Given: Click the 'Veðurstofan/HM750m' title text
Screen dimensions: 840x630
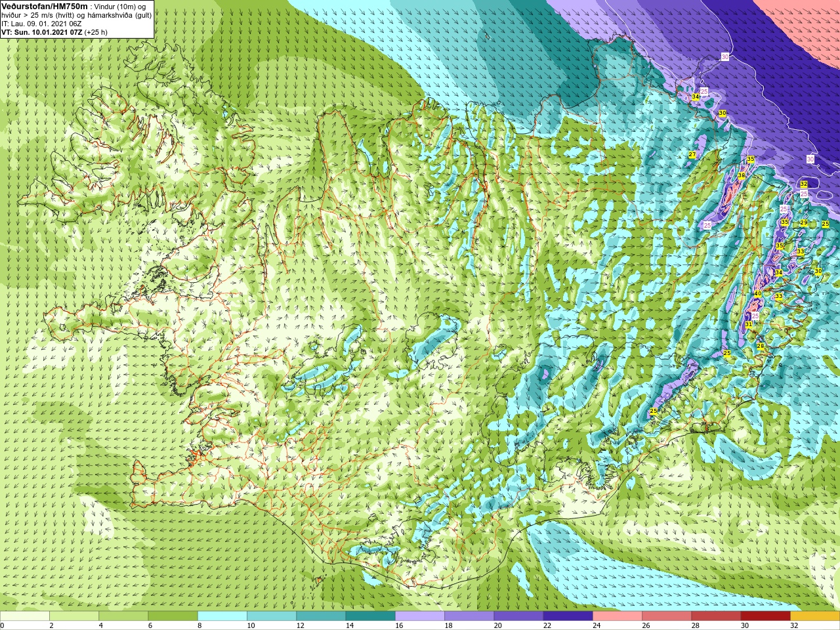Looking at the screenshot, I should tap(44, 6).
